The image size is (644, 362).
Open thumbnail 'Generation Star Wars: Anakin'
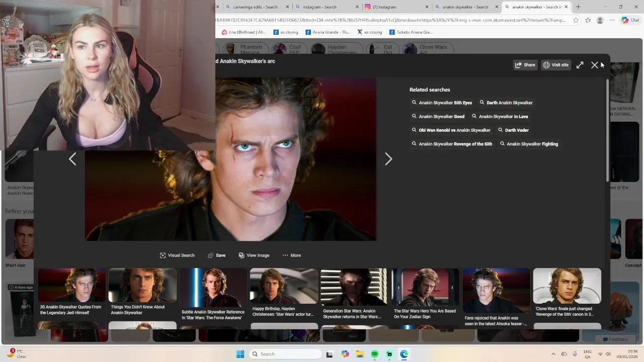pyautogui.click(x=354, y=295)
